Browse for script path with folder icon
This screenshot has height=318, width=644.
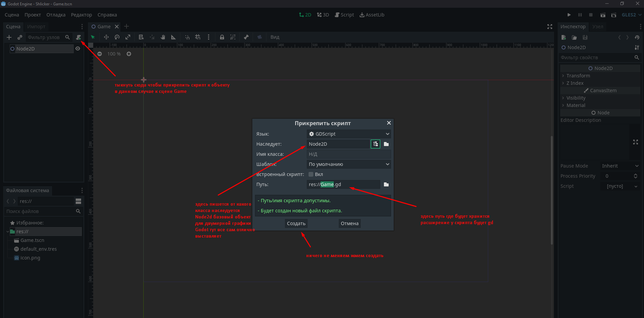pos(386,184)
